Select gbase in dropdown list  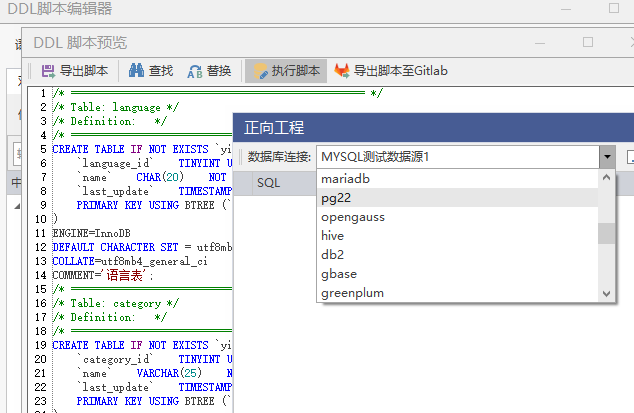(457, 274)
